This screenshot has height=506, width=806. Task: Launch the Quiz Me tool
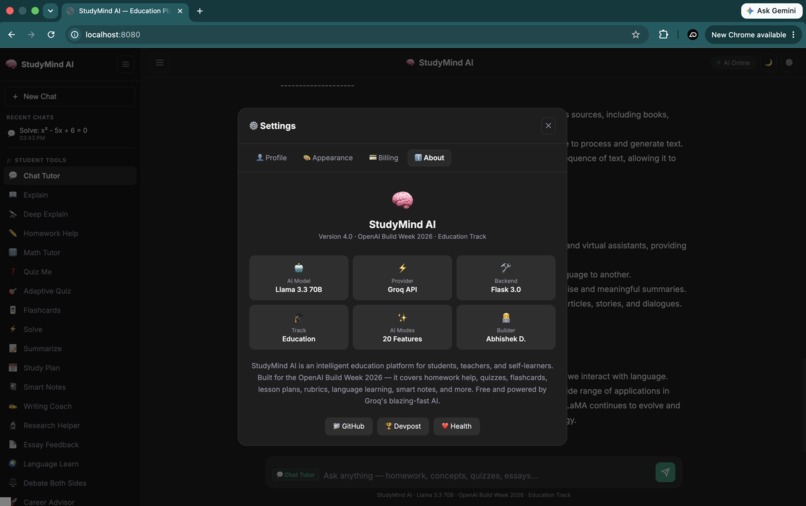69,272
